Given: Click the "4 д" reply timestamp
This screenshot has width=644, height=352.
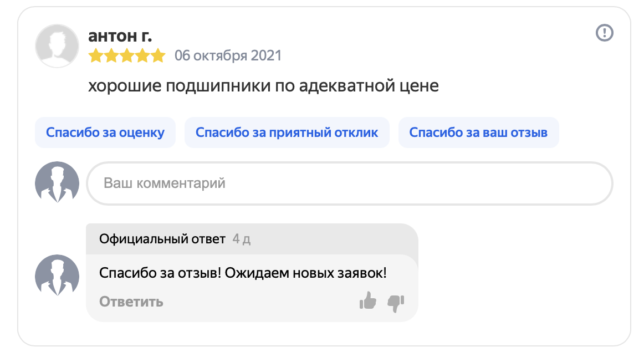Looking at the screenshot, I should [242, 239].
